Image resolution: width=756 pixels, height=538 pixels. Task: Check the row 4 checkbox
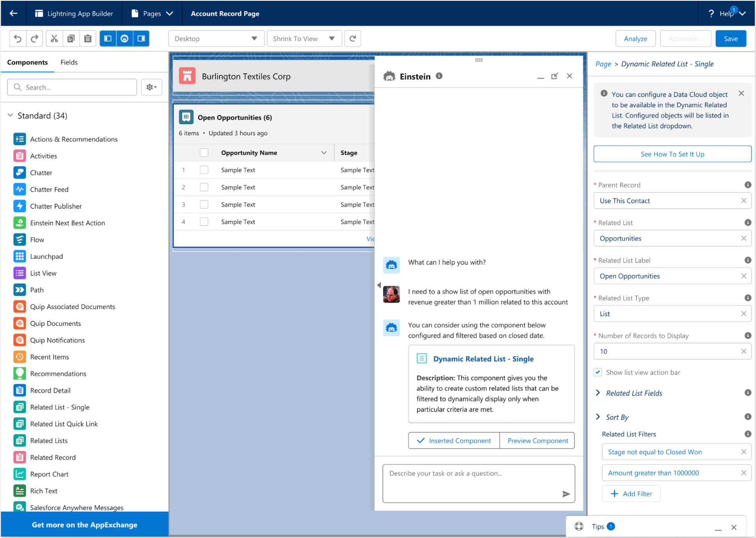204,222
